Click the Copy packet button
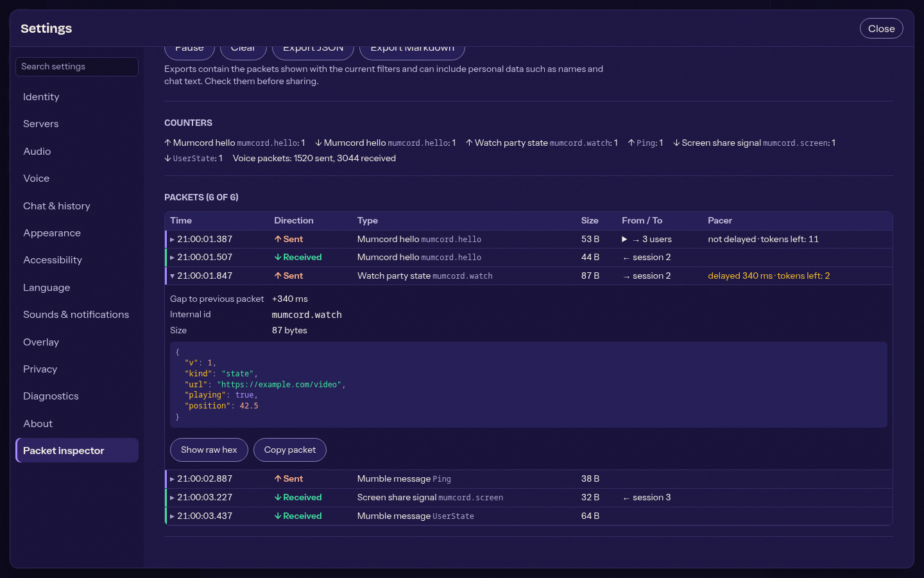924x578 pixels. pos(290,450)
